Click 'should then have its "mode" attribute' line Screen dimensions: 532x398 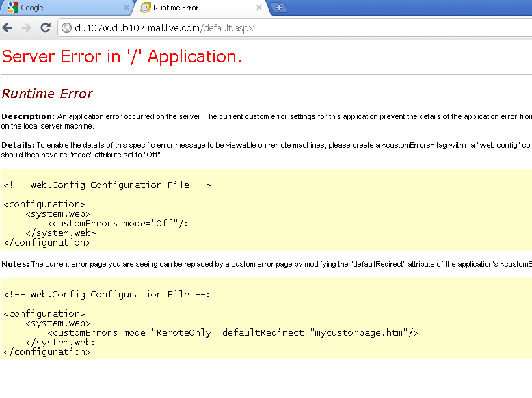point(82,155)
